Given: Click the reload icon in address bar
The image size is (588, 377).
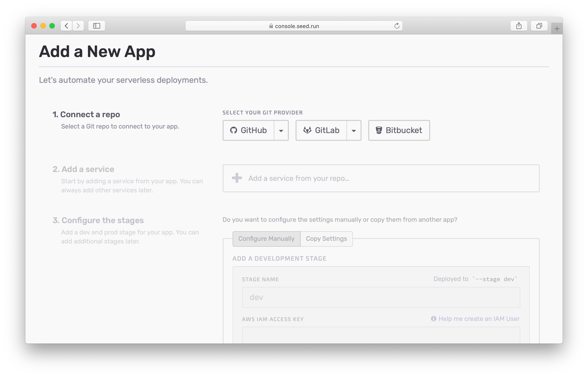Looking at the screenshot, I should click(x=396, y=26).
